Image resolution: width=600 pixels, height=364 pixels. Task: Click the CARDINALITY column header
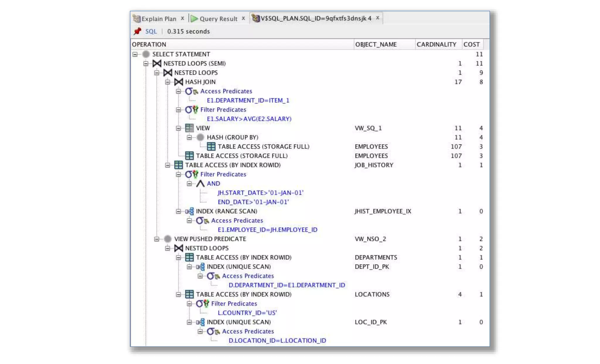pyautogui.click(x=436, y=45)
